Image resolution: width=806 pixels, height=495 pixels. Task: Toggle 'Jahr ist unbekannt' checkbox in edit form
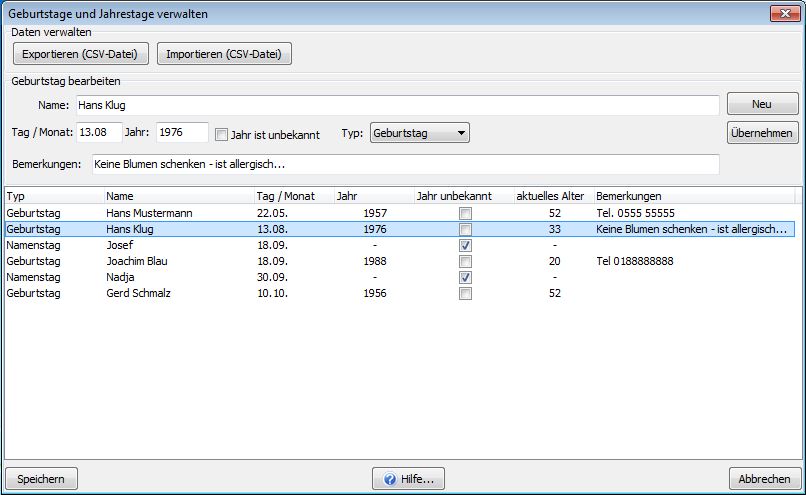click(221, 135)
